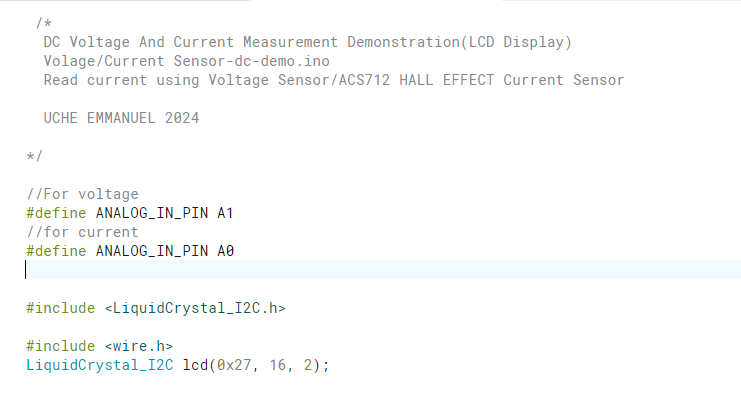The height and width of the screenshot is (407, 741).
Task: Click the '//For voltage' comment
Action: 83,194
